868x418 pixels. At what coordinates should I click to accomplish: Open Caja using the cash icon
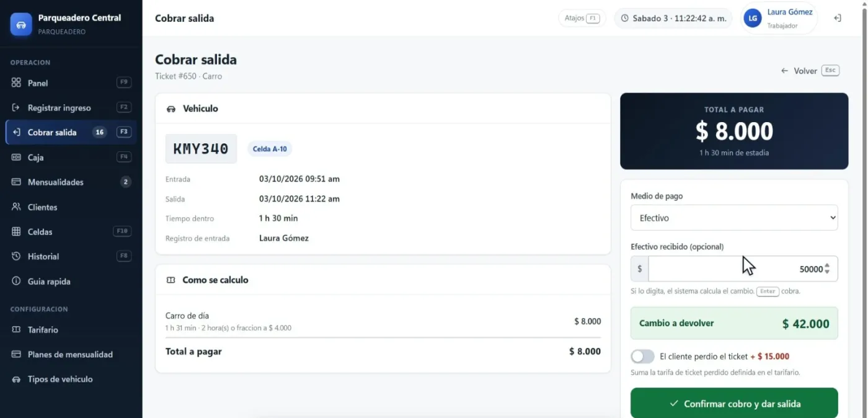[16, 157]
